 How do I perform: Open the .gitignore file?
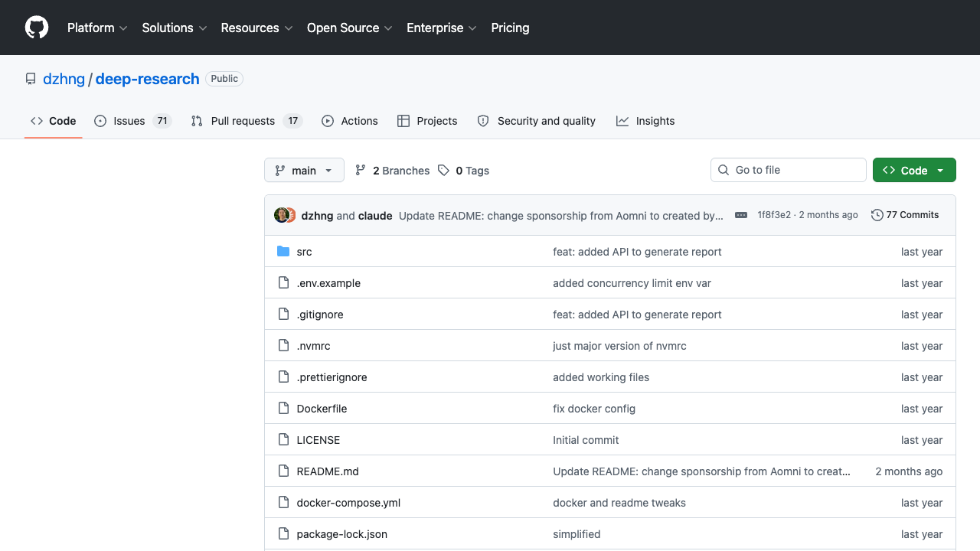[320, 315]
